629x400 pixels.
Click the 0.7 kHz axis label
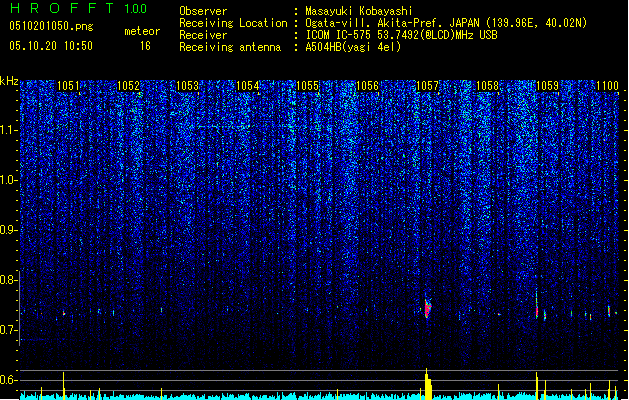coord(8,330)
